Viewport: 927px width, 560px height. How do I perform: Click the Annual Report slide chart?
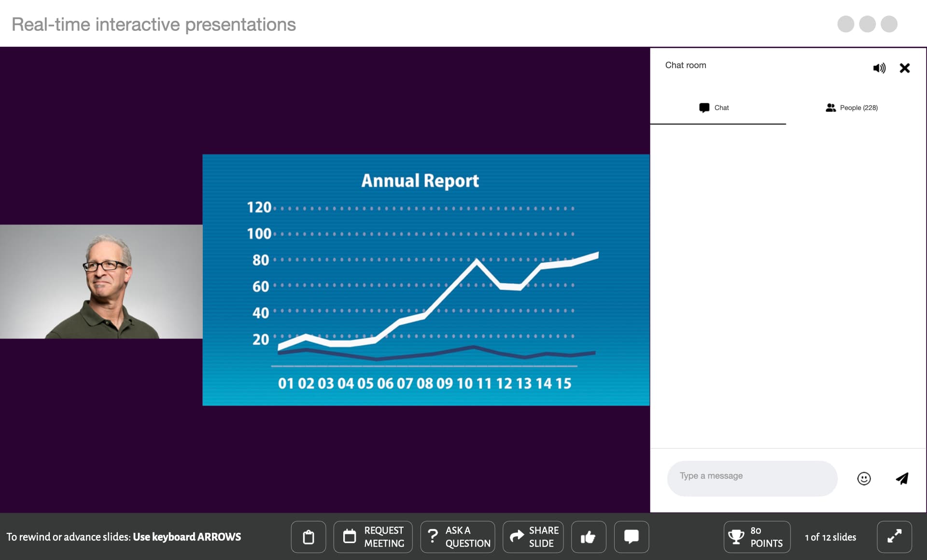point(426,280)
